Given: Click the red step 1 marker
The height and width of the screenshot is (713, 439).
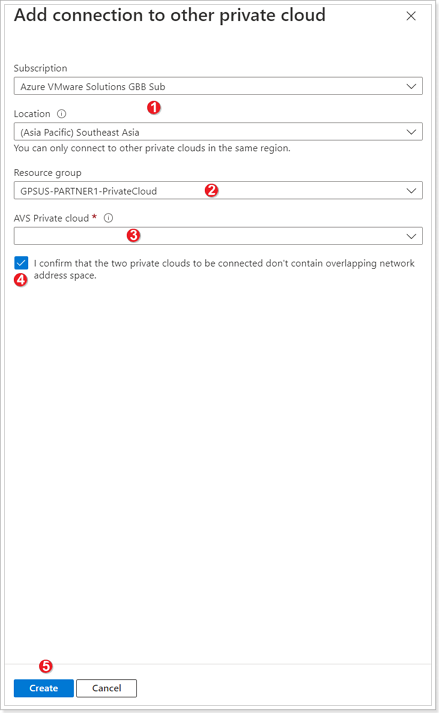Looking at the screenshot, I should [154, 108].
